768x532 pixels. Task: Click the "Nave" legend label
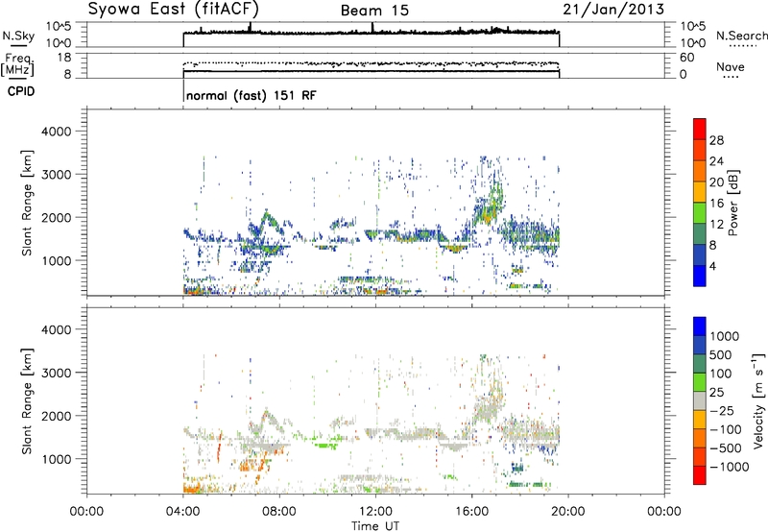(x=731, y=67)
